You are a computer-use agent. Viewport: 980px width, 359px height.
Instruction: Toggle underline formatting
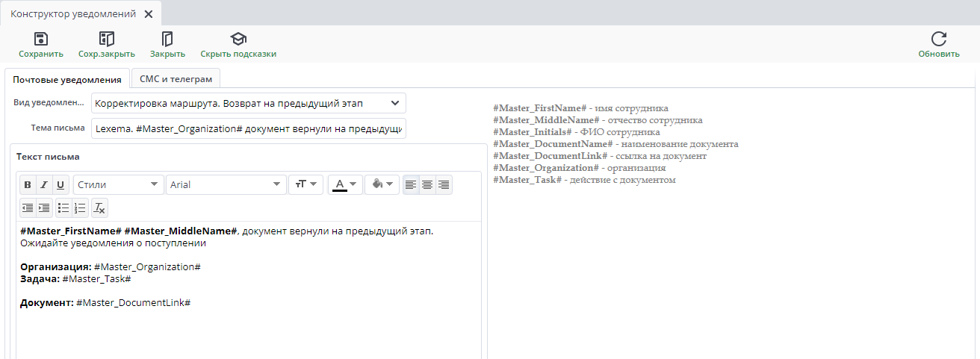click(x=61, y=184)
